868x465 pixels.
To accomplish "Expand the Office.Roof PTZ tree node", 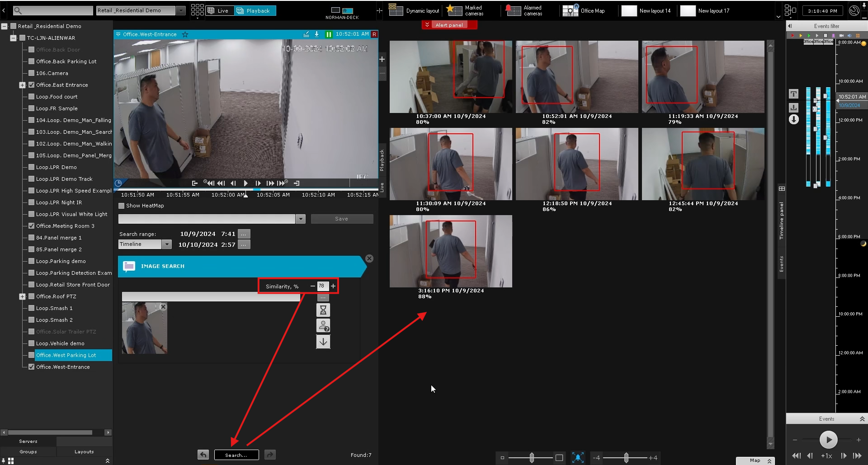I will [x=22, y=296].
